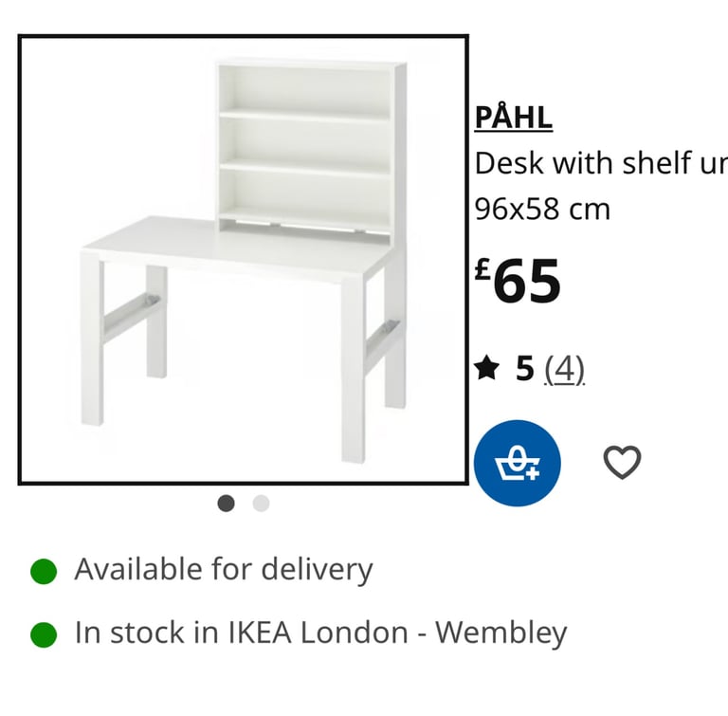Click the black star rating icon
728x716 pixels.
486,368
